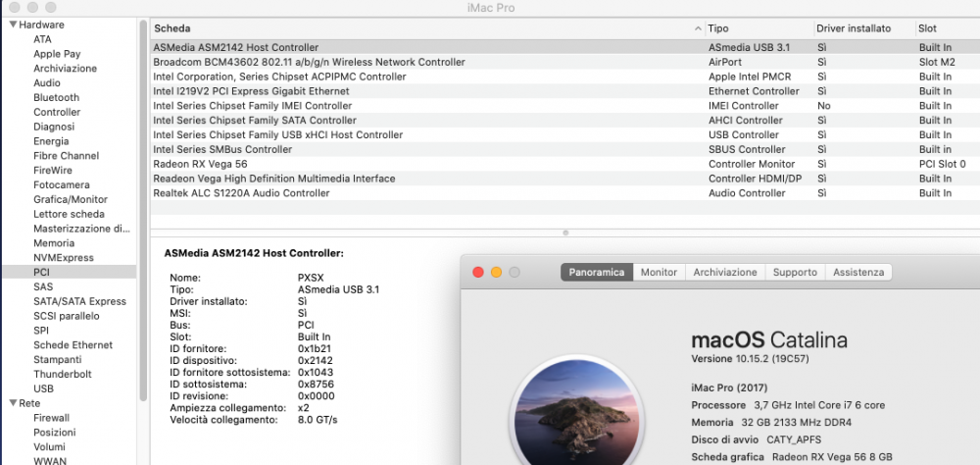The height and width of the screenshot is (465, 980).
Task: Select Grafica/Monitor in the sidebar
Action: 71,200
